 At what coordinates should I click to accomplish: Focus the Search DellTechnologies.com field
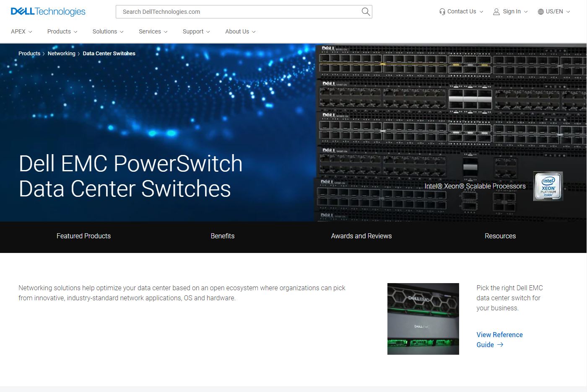(x=244, y=12)
